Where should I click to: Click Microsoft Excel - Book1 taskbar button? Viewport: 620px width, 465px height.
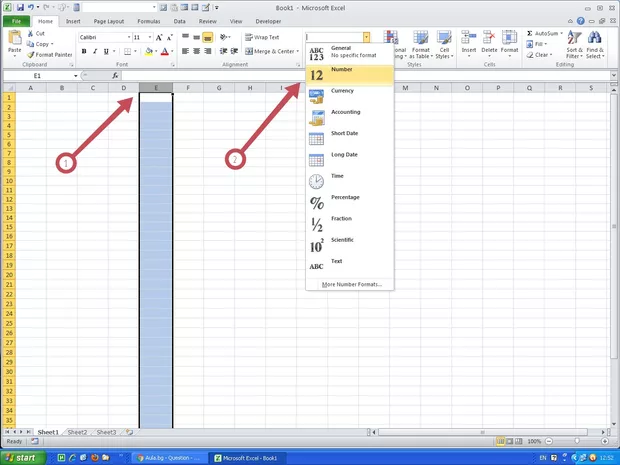tap(247, 458)
